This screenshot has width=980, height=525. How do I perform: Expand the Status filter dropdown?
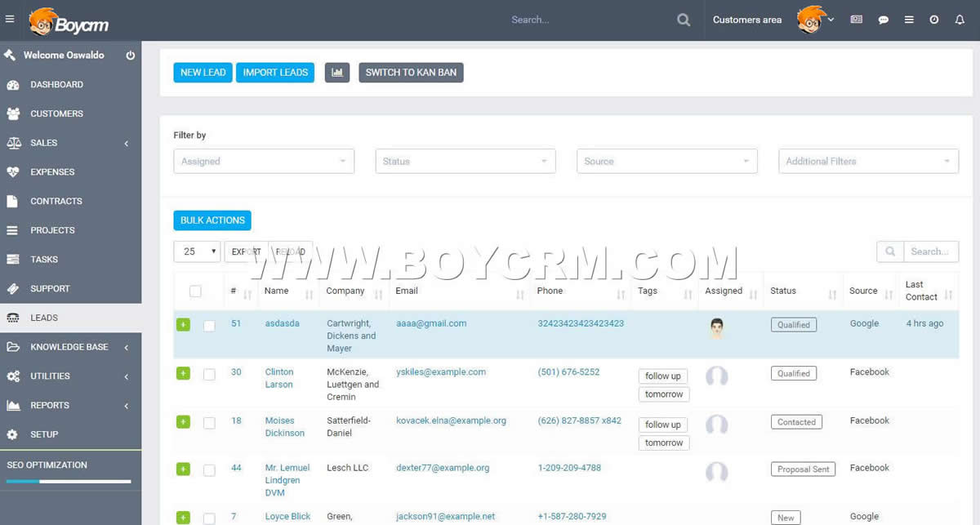pos(465,162)
